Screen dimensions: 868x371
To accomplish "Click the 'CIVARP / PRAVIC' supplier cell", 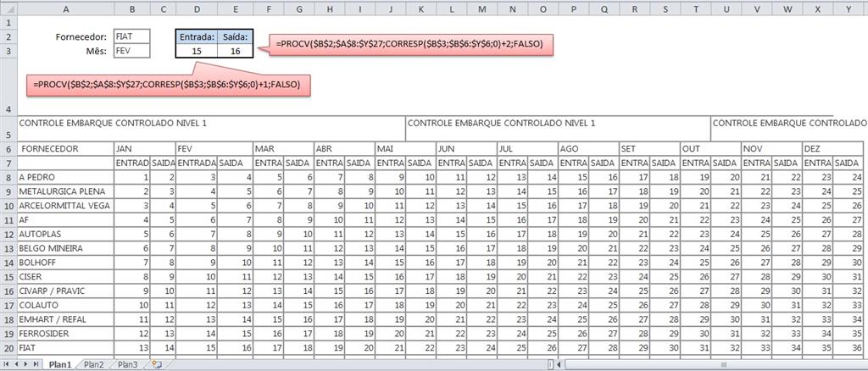I will 66,291.
